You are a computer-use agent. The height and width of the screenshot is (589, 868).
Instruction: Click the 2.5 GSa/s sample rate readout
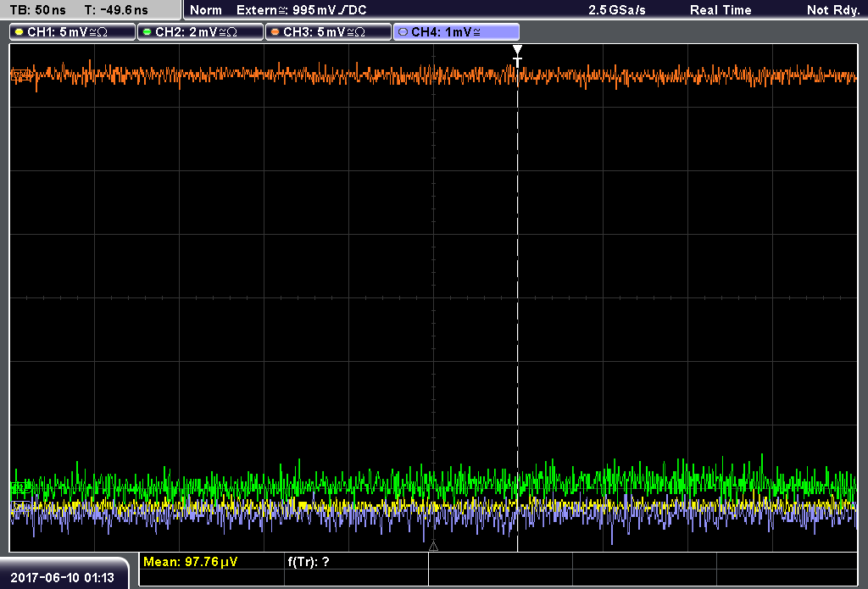click(617, 10)
